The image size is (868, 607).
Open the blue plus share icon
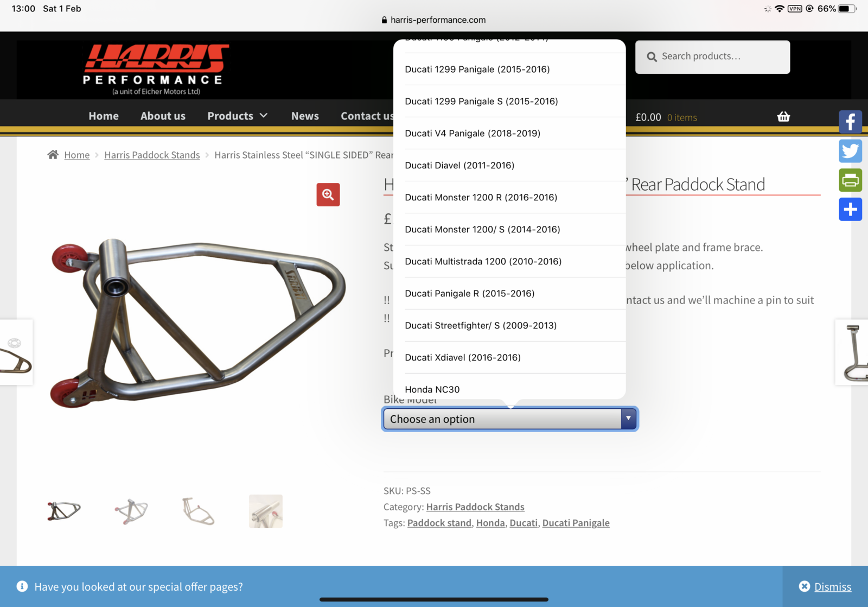(850, 210)
